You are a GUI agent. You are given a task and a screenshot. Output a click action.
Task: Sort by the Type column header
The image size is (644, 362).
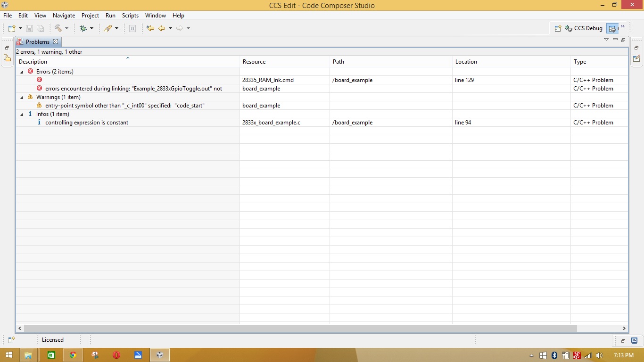[599, 62]
